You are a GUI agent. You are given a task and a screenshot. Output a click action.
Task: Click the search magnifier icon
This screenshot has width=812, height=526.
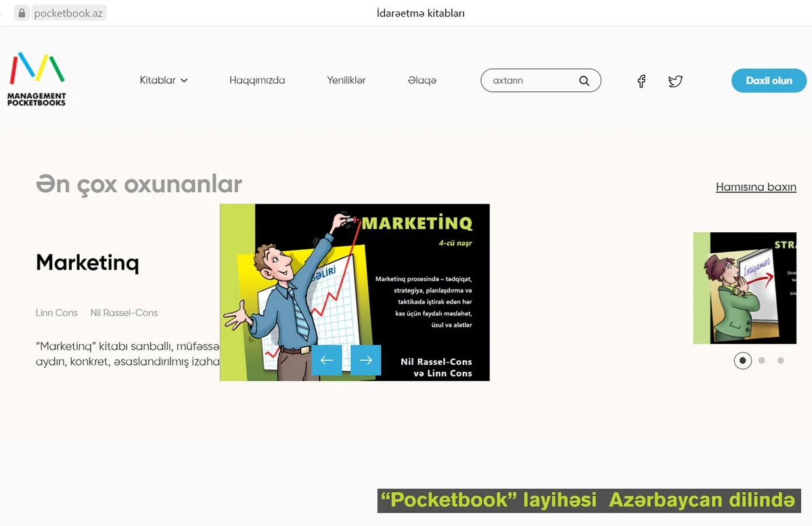(x=584, y=81)
